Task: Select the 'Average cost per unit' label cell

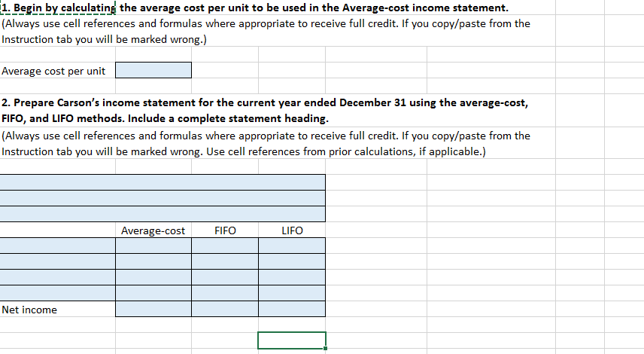Action: (x=57, y=71)
